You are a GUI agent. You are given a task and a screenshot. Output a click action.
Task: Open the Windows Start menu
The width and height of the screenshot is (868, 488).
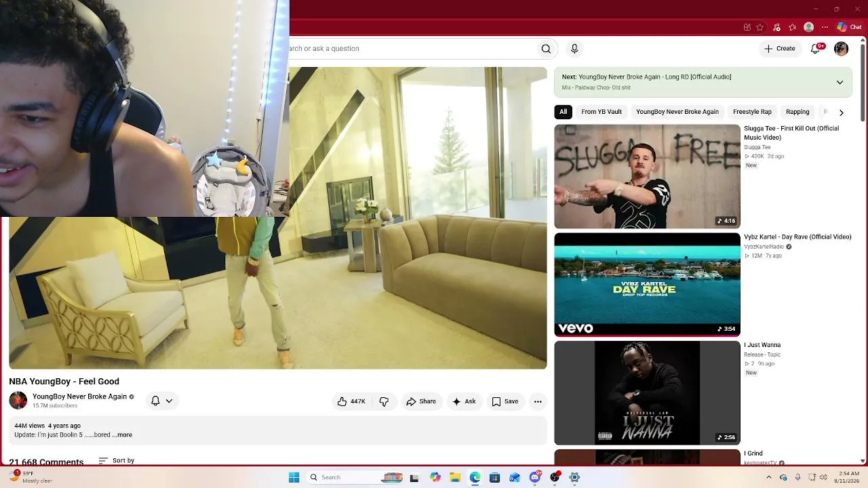294,477
